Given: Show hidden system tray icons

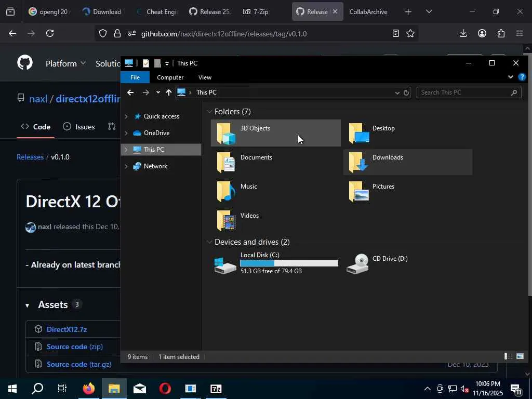Looking at the screenshot, I should (428, 389).
